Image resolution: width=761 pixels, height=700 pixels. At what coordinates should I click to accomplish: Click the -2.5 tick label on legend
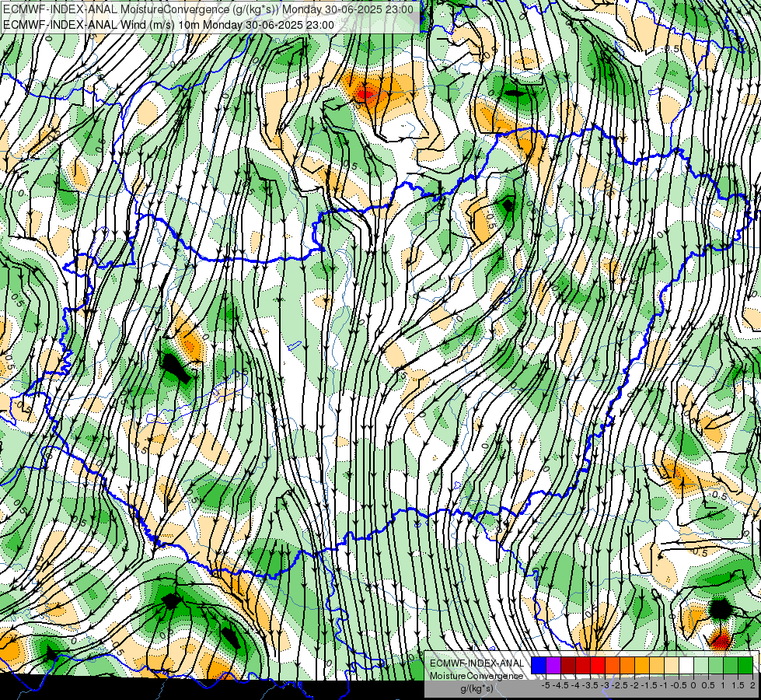[620, 685]
